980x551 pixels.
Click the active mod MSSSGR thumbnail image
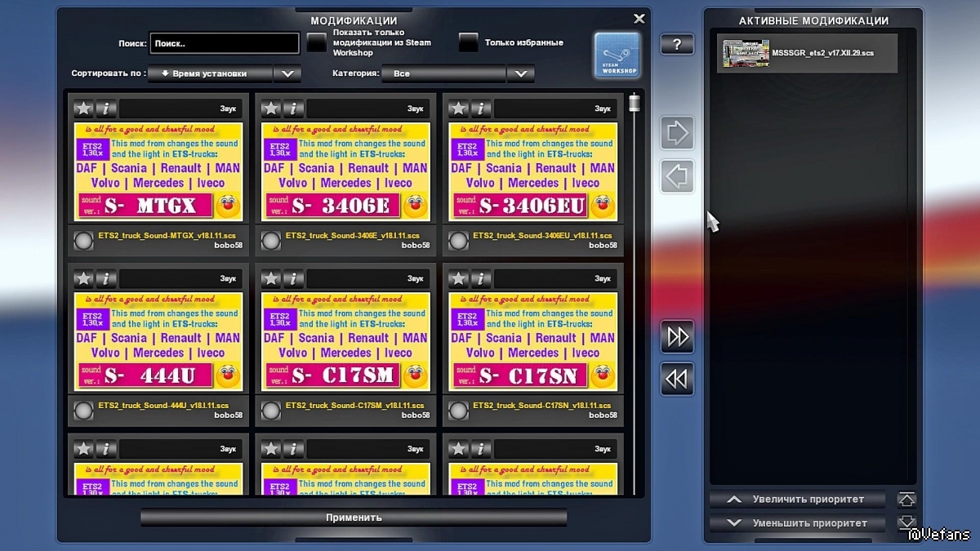746,53
